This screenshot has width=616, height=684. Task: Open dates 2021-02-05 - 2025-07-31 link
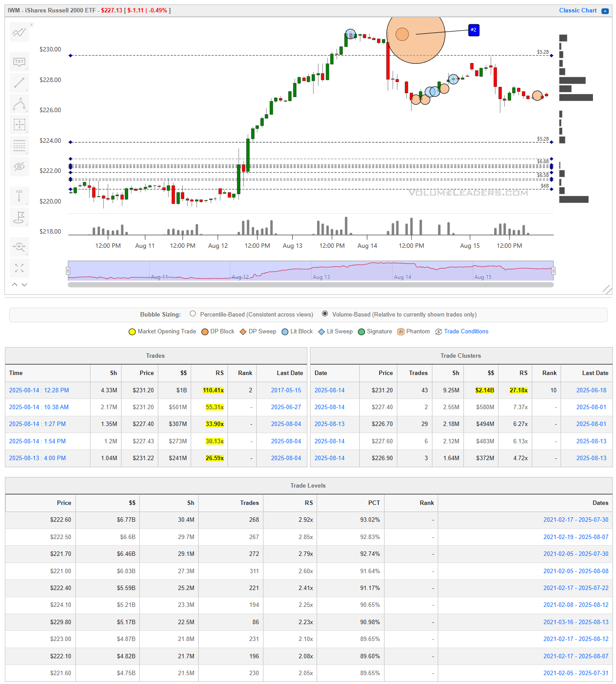click(576, 673)
